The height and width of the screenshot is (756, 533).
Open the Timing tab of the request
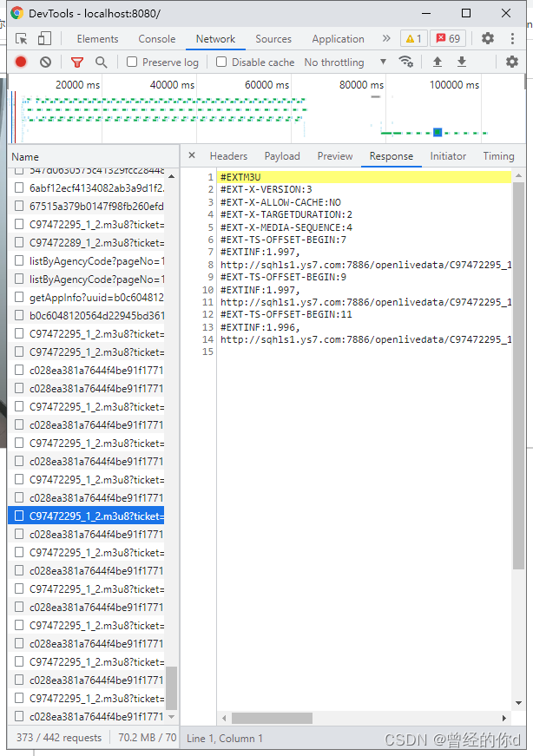point(499,155)
